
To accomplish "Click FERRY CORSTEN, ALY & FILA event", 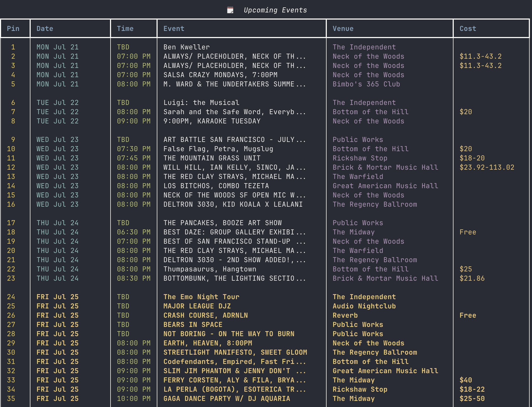I will tap(235, 380).
